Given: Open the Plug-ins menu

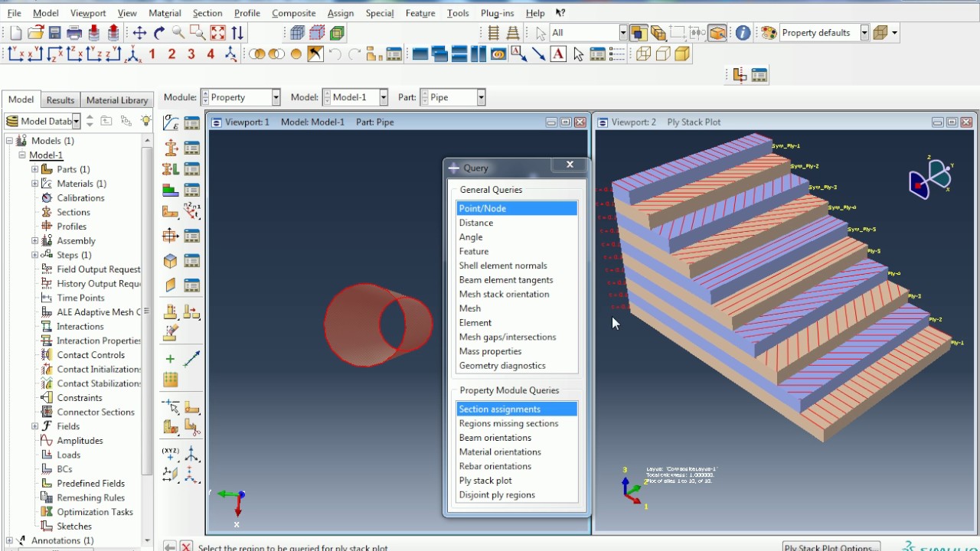Looking at the screenshot, I should 497,13.
